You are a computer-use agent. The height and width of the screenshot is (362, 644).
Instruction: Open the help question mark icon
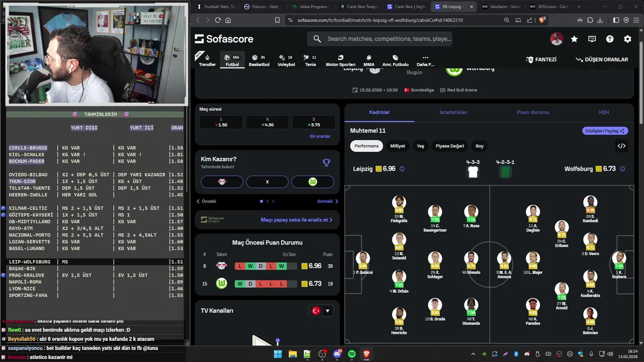[x=609, y=39]
